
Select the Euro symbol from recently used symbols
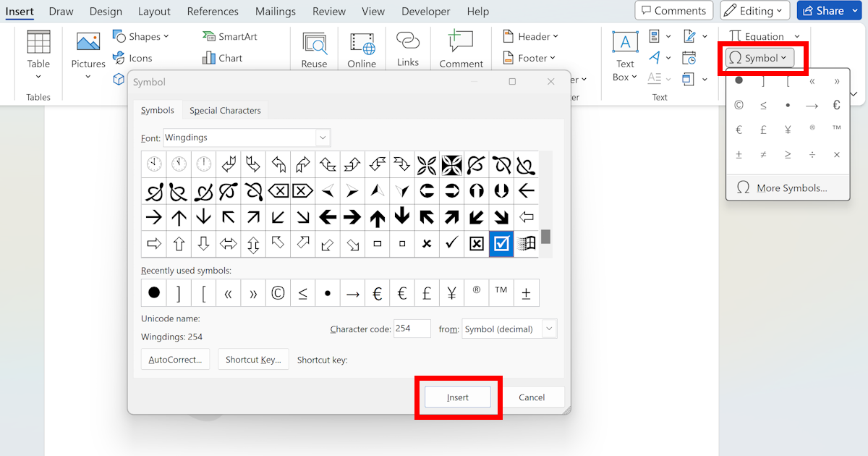(376, 292)
